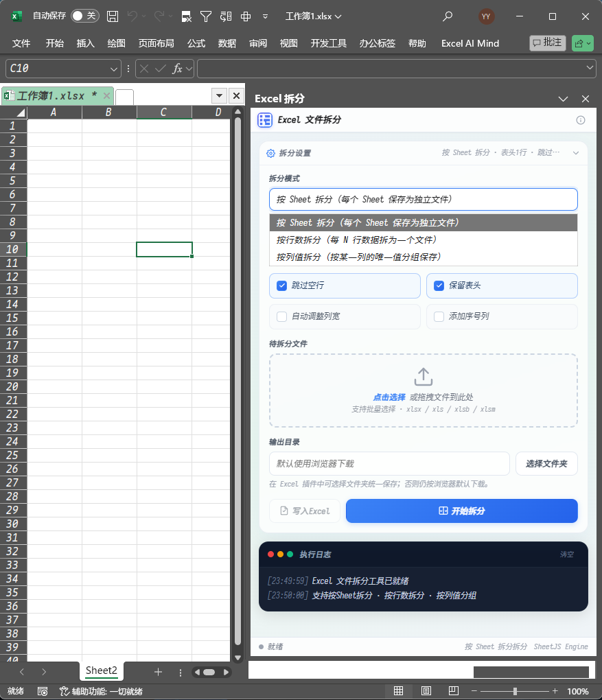Click the 批注 comments button
This screenshot has height=700, width=602.
(x=548, y=43)
